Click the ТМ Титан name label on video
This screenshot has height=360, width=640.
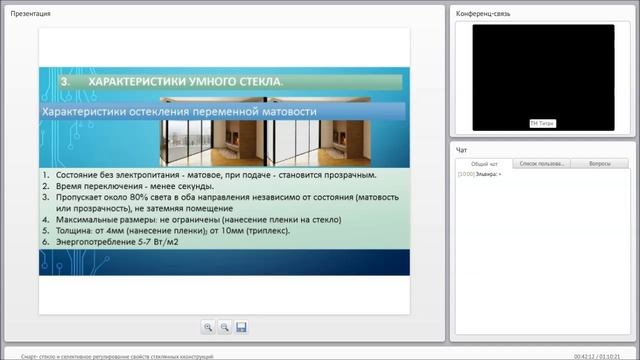click(x=542, y=123)
